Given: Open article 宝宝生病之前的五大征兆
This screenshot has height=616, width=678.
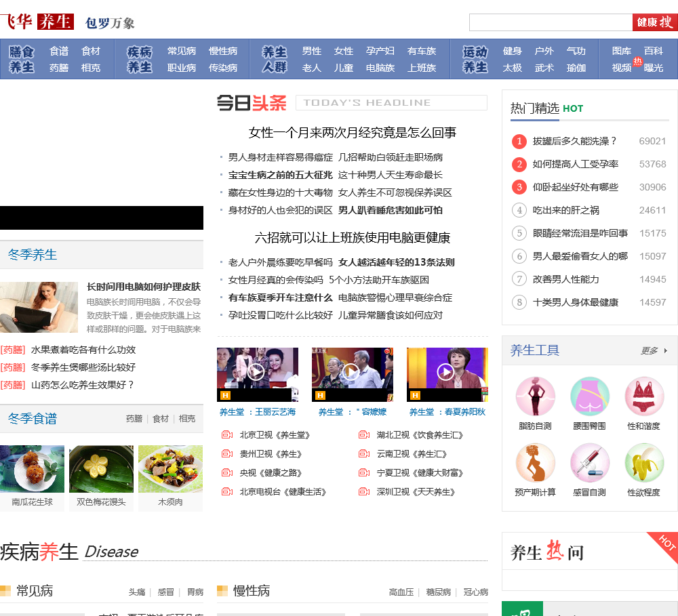Looking at the screenshot, I should (x=280, y=175).
